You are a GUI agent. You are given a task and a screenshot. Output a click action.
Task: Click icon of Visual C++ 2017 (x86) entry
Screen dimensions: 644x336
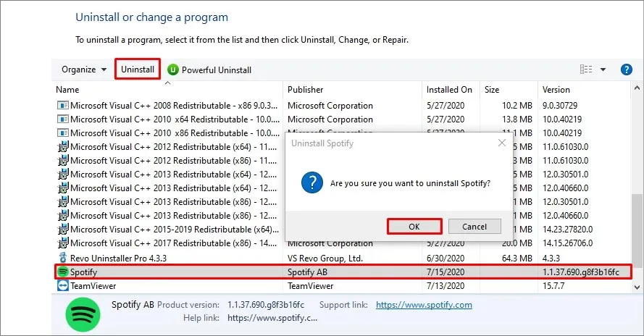[63, 243]
